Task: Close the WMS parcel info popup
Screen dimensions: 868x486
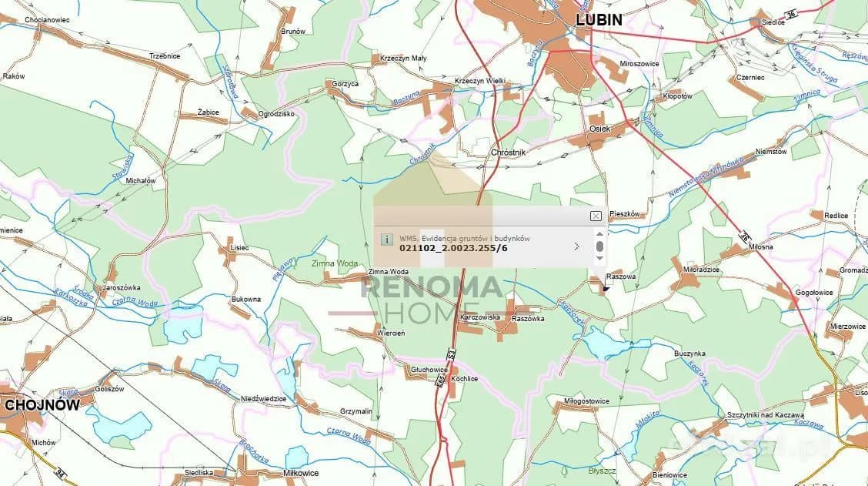Action: (596, 216)
